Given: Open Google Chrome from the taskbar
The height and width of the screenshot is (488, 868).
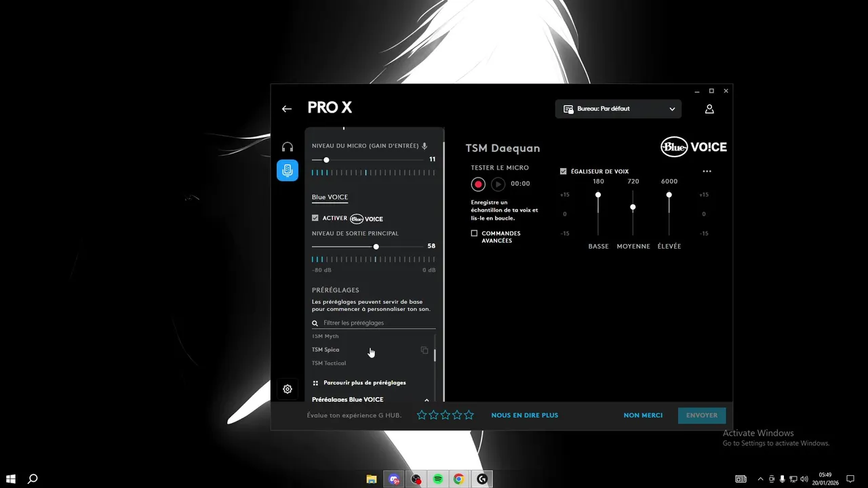Looking at the screenshot, I should click(x=459, y=479).
